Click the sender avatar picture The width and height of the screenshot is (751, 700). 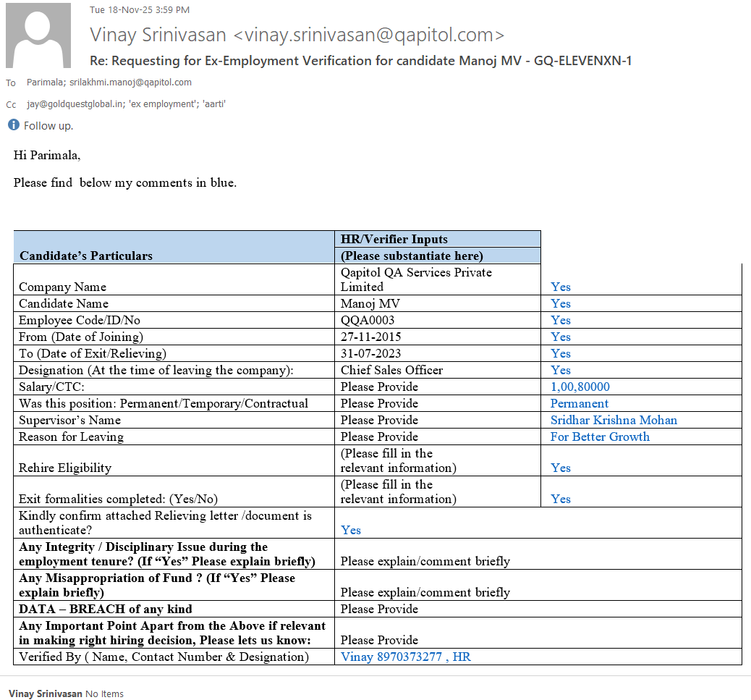[38, 35]
